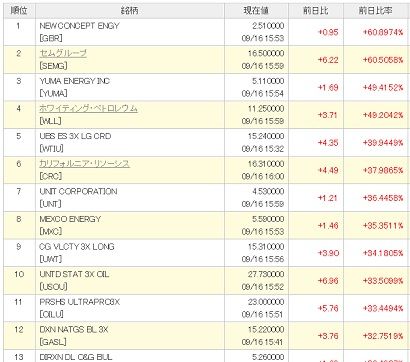Click UNTD STAT 3X OIL name
The height and width of the screenshot is (362, 410).
click(74, 275)
